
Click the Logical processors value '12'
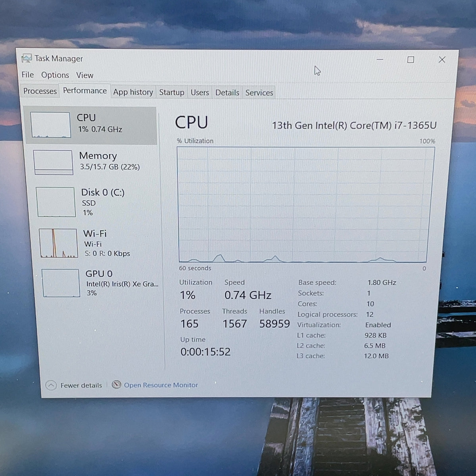click(x=370, y=314)
